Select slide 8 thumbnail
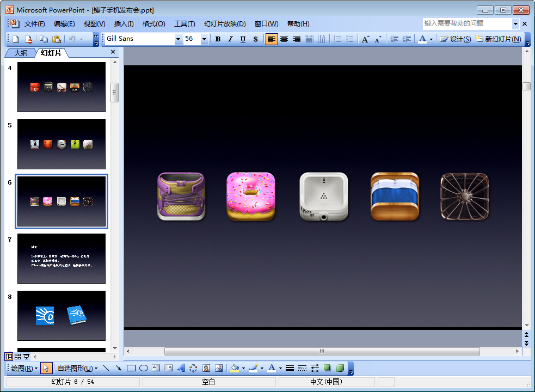The width and height of the screenshot is (535, 392). click(x=62, y=316)
